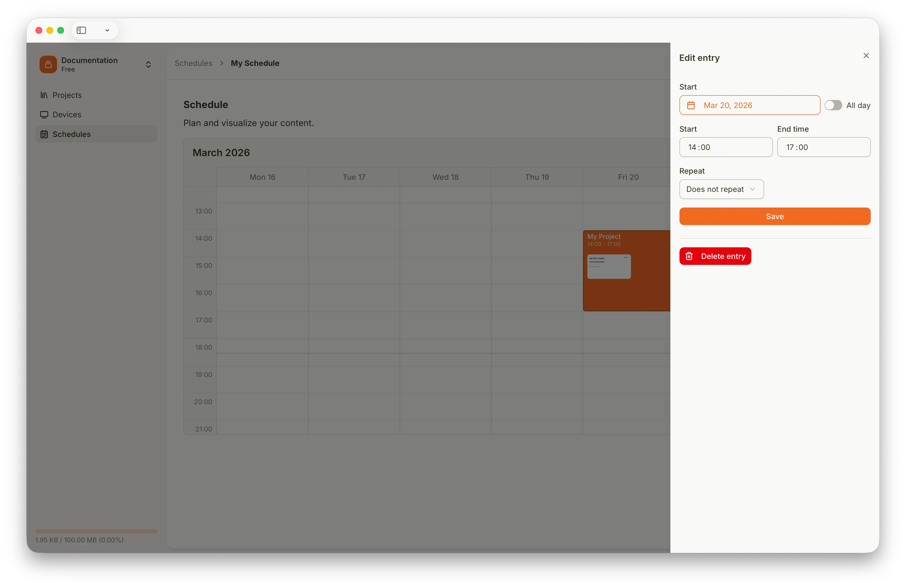The image size is (906, 588).
Task: Select the My Project content thumbnail
Action: pos(609,267)
